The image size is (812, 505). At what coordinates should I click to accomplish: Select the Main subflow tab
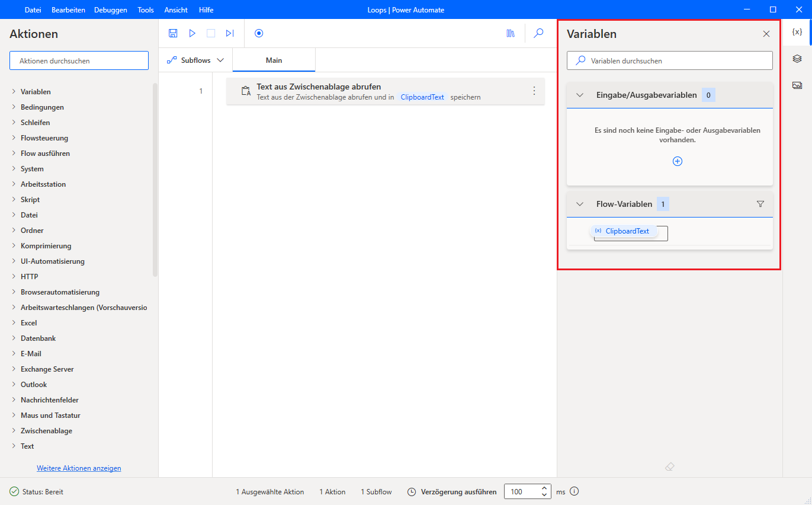274,60
